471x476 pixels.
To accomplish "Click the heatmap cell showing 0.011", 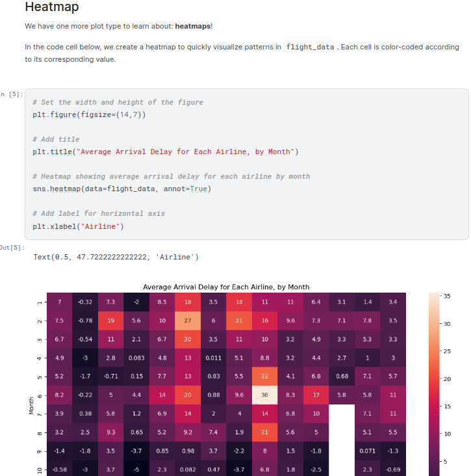I will [x=214, y=358].
